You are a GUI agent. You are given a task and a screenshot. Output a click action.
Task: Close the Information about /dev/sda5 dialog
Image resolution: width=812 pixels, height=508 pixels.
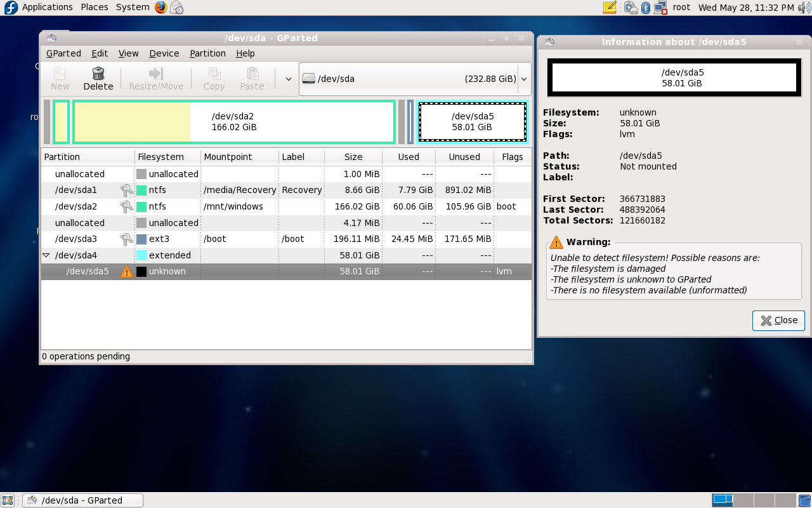(778, 320)
